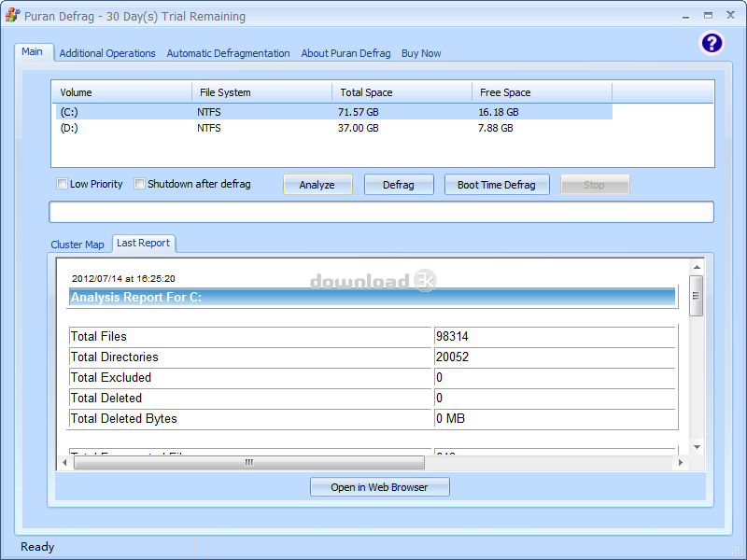Image resolution: width=747 pixels, height=560 pixels.
Task: Open the blue help question mark icon
Action: (712, 43)
